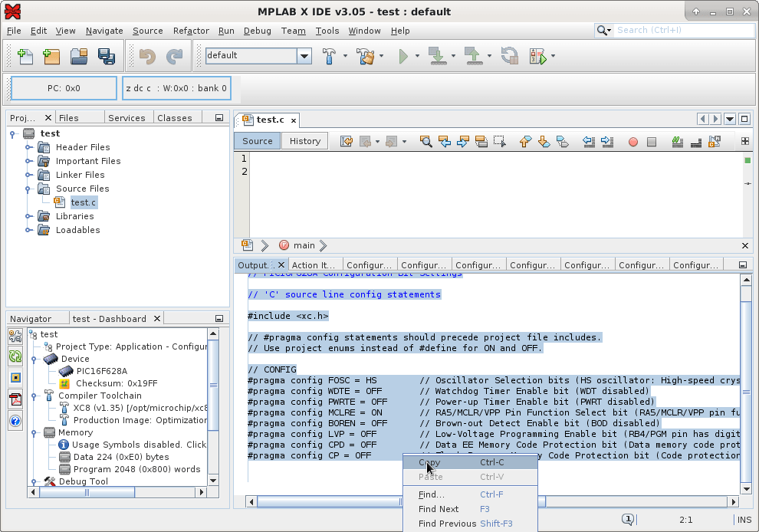Click the Save All disks icon

click(107, 56)
